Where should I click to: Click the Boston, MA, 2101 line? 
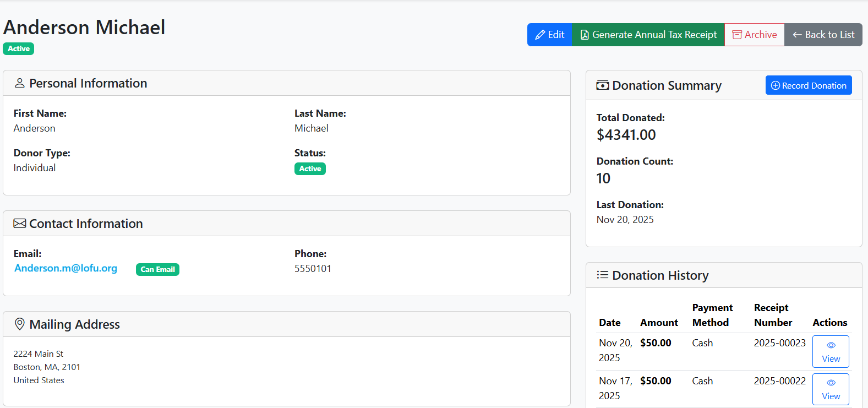(47, 367)
